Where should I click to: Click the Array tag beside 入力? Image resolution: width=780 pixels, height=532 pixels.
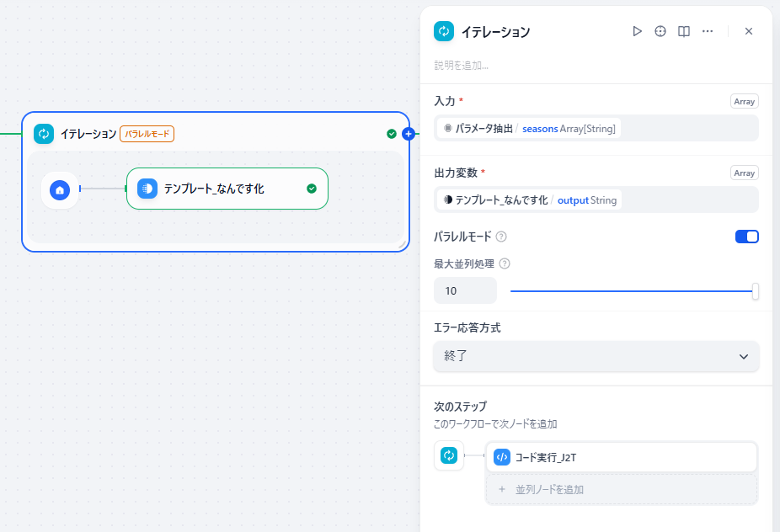click(744, 101)
